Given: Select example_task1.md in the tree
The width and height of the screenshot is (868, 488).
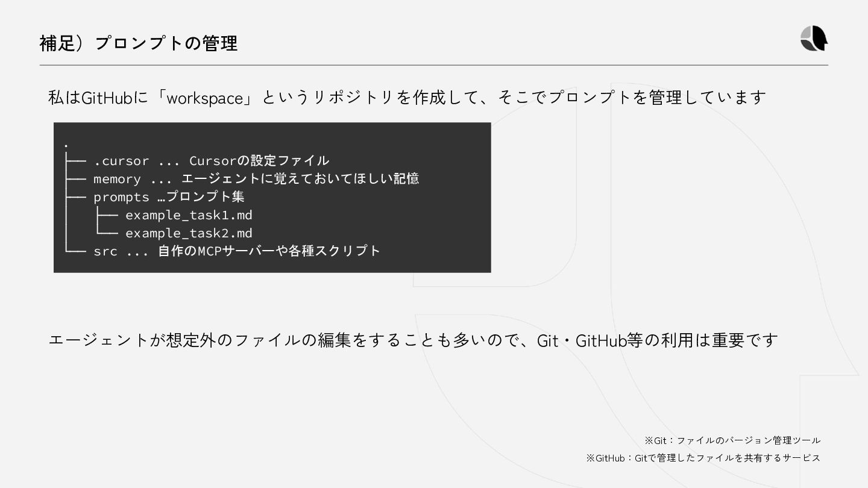Looking at the screenshot, I should coord(189,215).
